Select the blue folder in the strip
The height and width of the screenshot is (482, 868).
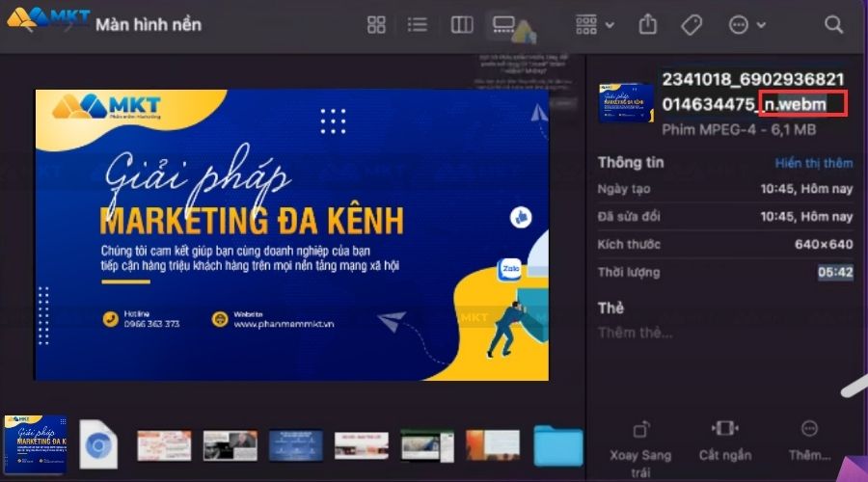(x=558, y=445)
